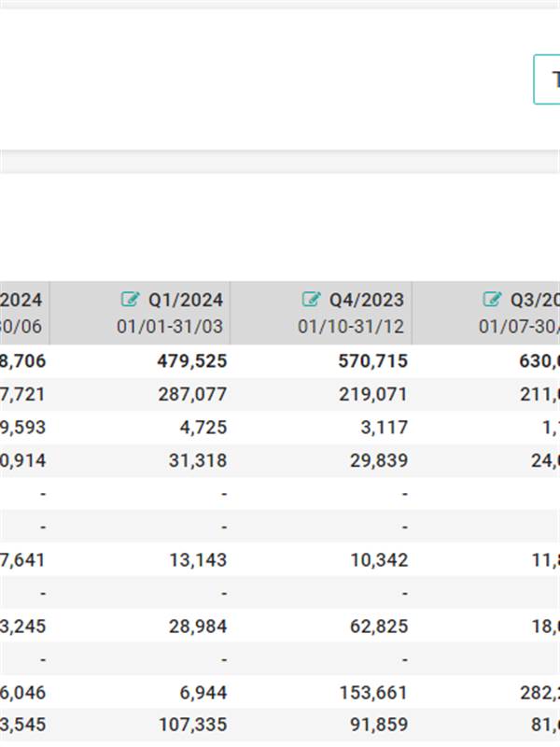Image resolution: width=560 pixels, height=747 pixels.
Task: Click the edit icon beside the cut-off Q3 header
Action: point(492,299)
